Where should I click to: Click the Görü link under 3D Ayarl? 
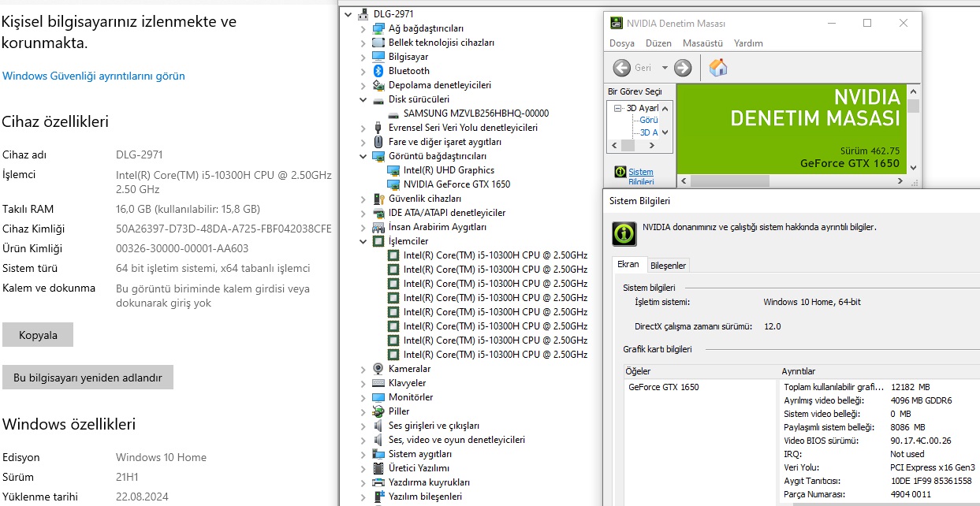point(649,121)
